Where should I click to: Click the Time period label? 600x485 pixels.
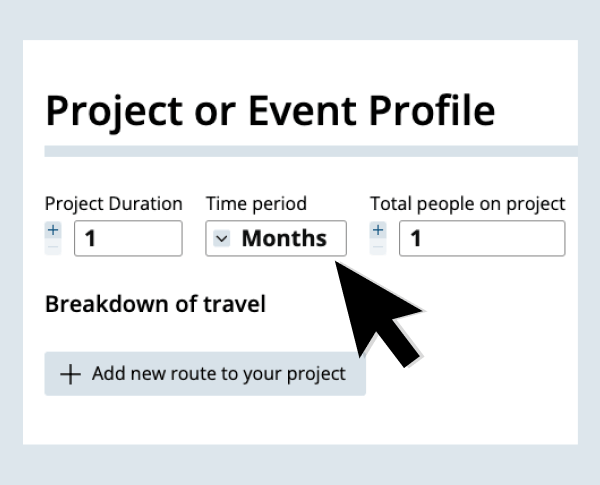256,204
